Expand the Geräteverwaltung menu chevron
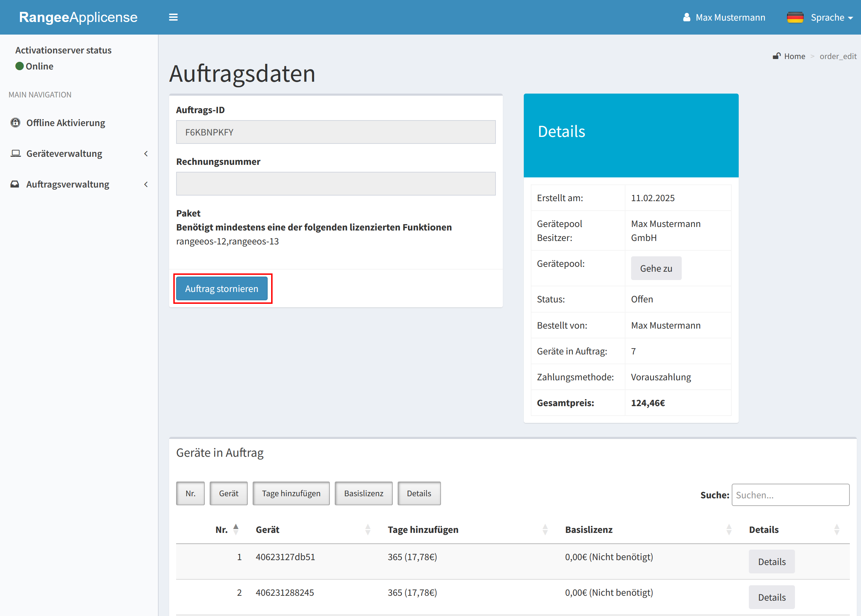 click(146, 153)
